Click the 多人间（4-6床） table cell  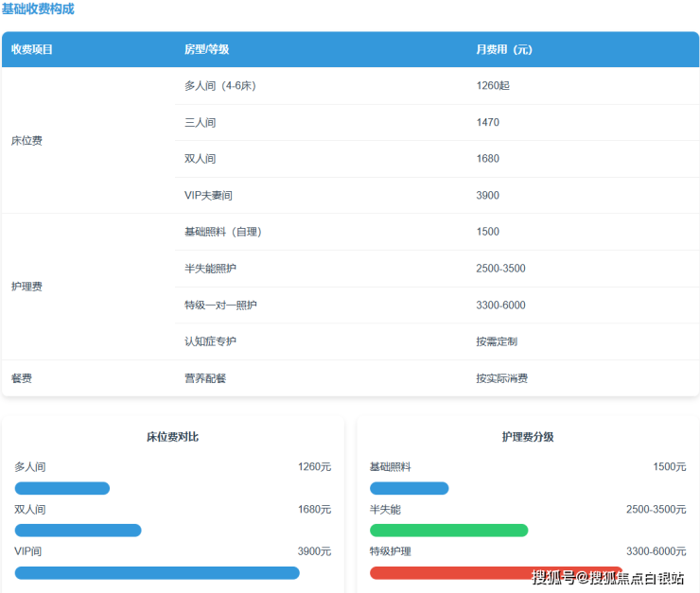coord(220,86)
